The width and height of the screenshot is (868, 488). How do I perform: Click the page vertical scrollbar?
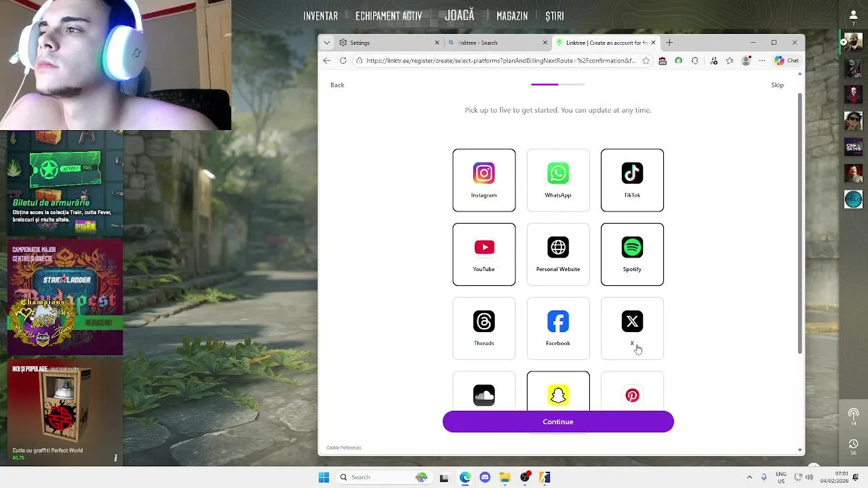click(800, 223)
